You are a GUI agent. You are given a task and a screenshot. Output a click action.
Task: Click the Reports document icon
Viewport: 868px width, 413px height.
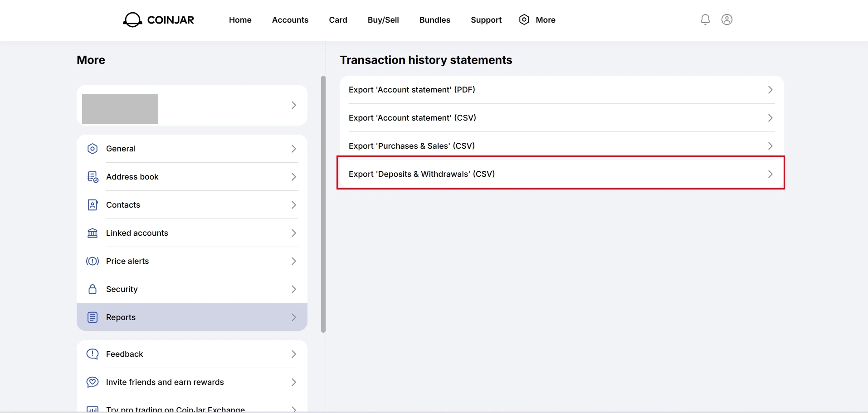point(93,317)
